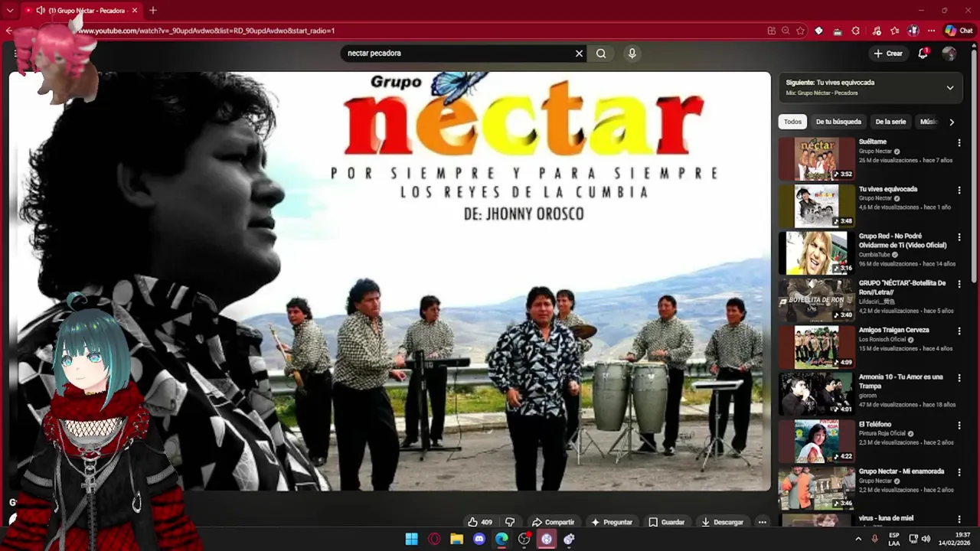Open Discord from the taskbar
The height and width of the screenshot is (551, 980).
point(479,539)
